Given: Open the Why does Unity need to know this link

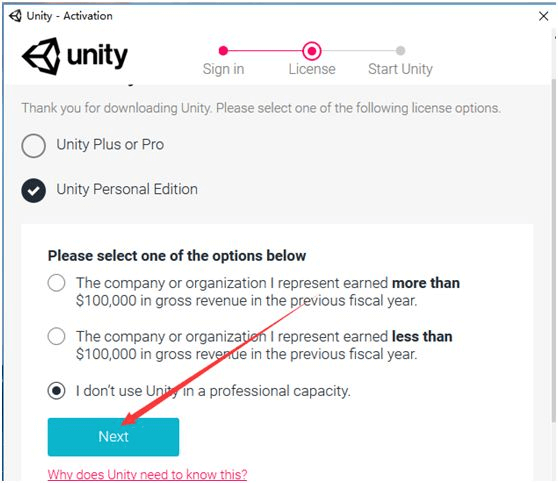Looking at the screenshot, I should pos(147,474).
